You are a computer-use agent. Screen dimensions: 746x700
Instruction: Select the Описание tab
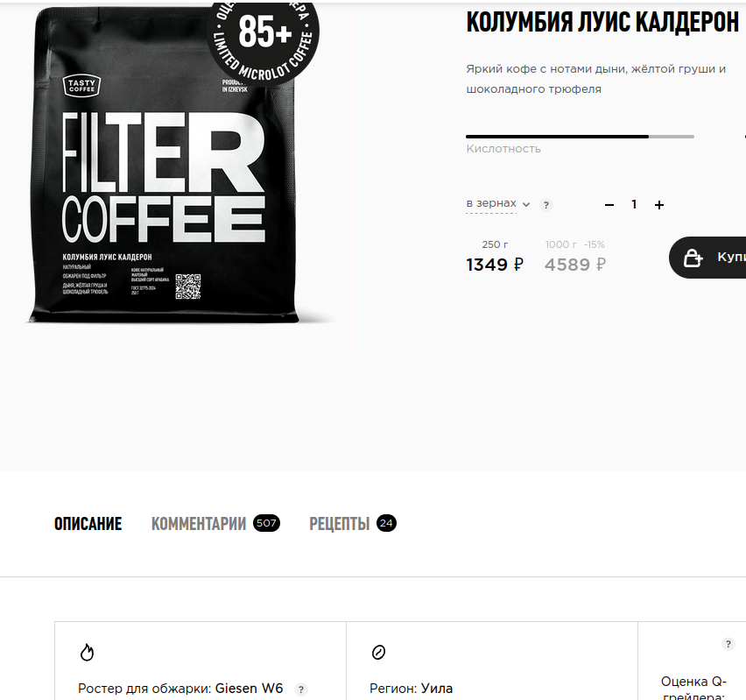(88, 523)
